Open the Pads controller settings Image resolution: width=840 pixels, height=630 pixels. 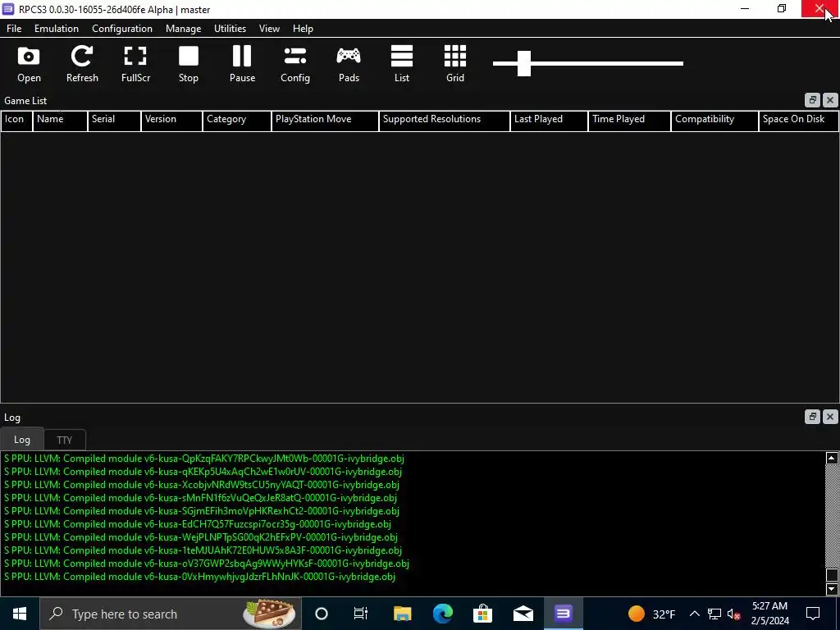pos(349,64)
